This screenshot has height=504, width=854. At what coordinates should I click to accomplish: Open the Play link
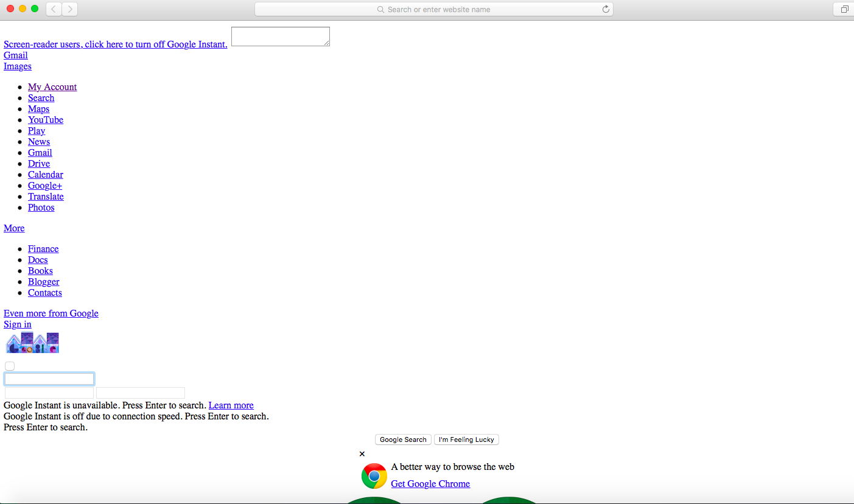[x=37, y=131]
